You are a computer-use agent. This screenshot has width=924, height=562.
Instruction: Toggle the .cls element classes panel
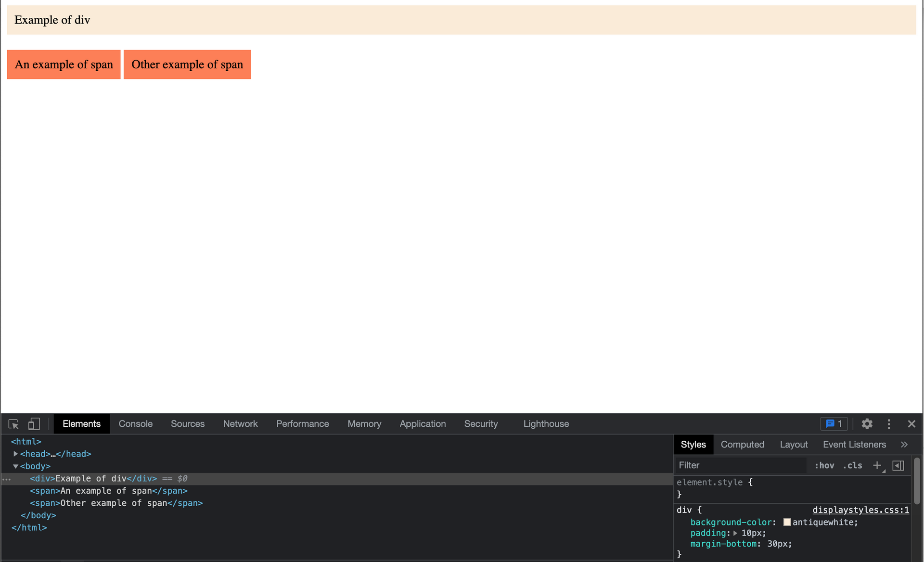tap(852, 465)
